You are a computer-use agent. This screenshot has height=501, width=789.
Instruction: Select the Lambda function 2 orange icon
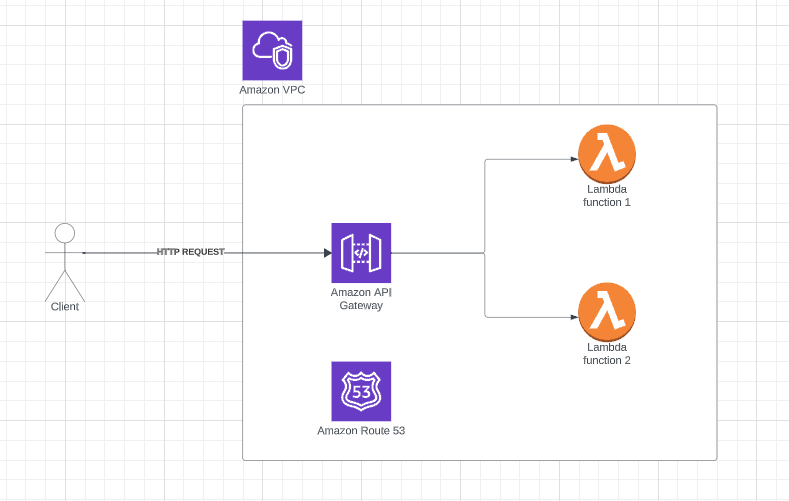pos(607,312)
